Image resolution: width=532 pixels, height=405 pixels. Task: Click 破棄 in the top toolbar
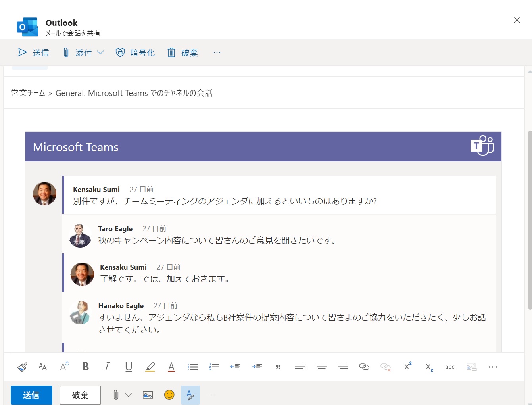pyautogui.click(x=182, y=53)
